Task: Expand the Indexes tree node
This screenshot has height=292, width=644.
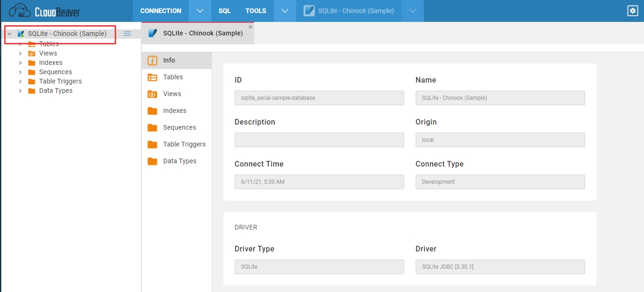Action: pos(20,63)
